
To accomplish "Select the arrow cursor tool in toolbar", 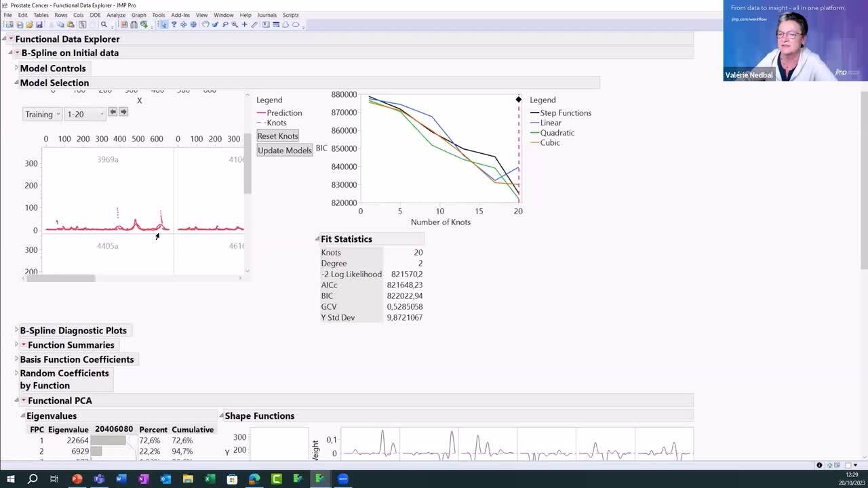I will [164, 24].
